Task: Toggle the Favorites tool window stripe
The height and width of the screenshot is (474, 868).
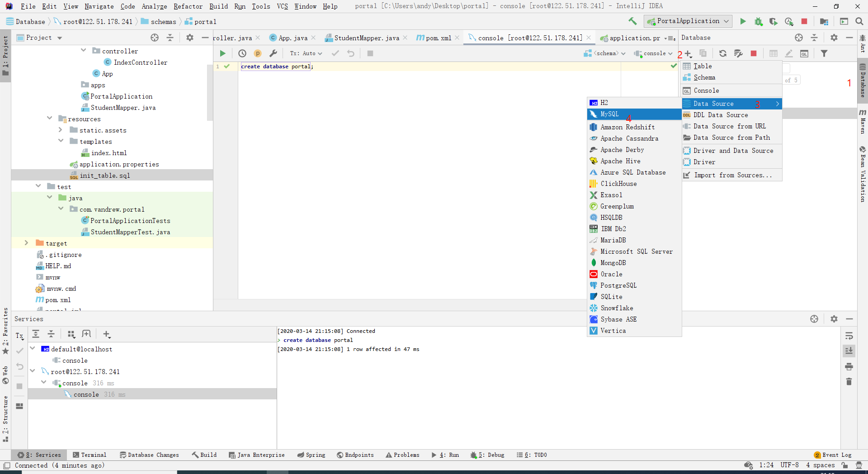Action: (5, 331)
